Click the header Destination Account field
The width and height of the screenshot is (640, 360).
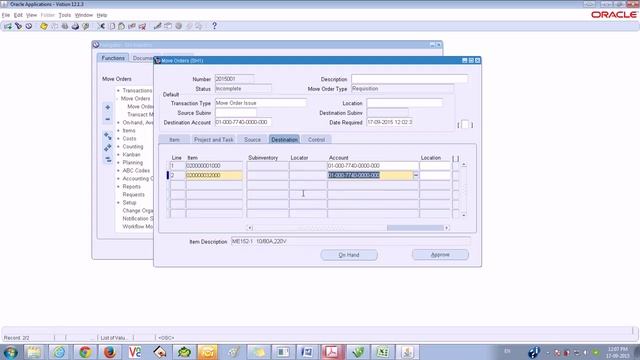pyautogui.click(x=243, y=122)
